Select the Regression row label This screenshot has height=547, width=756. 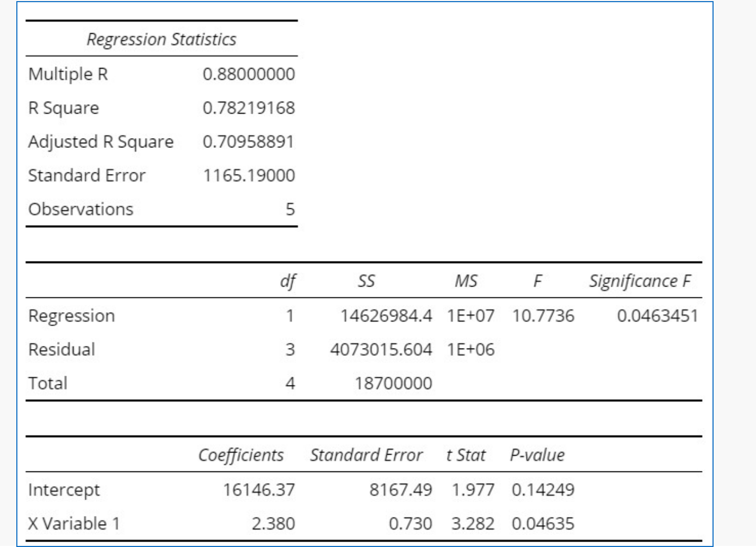(x=72, y=315)
